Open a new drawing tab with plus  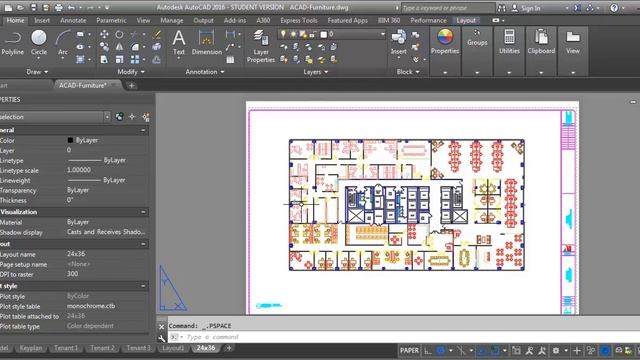coord(131,86)
